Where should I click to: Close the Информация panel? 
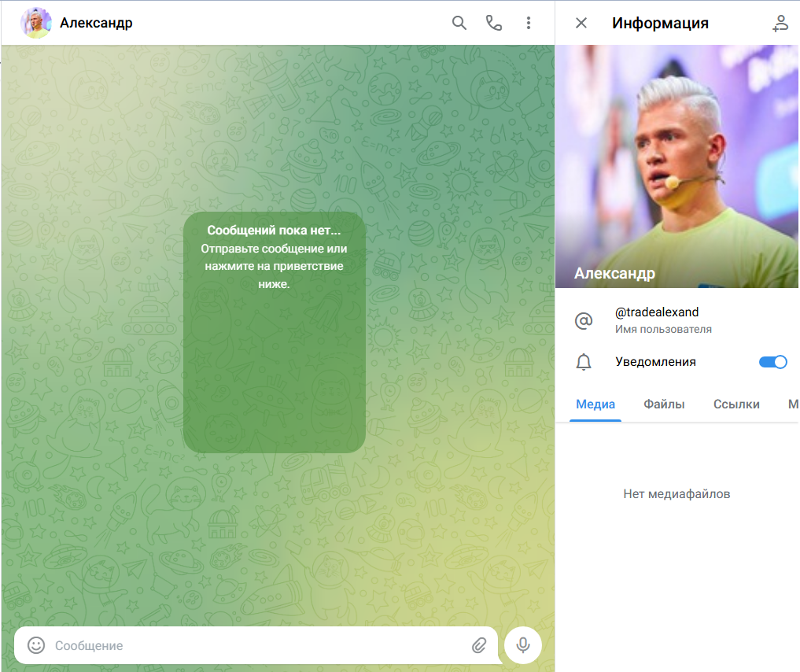[581, 23]
